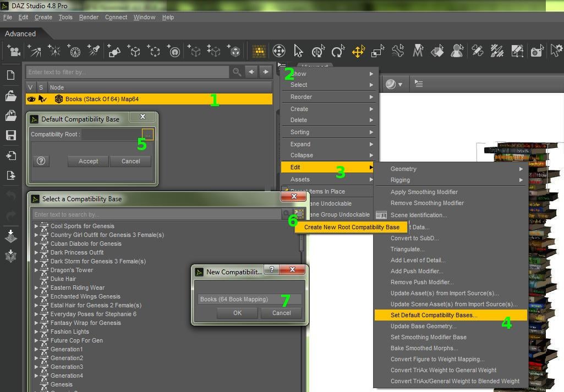Expand Country Girl Outfit for Genesis 3 Female(s)
The height and width of the screenshot is (392, 564).
[x=36, y=235]
